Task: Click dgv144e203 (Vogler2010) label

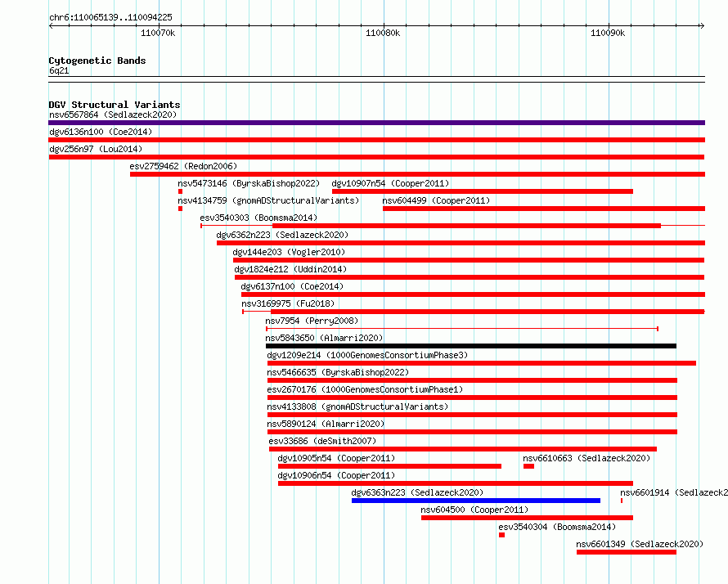Action: pyautogui.click(x=289, y=252)
